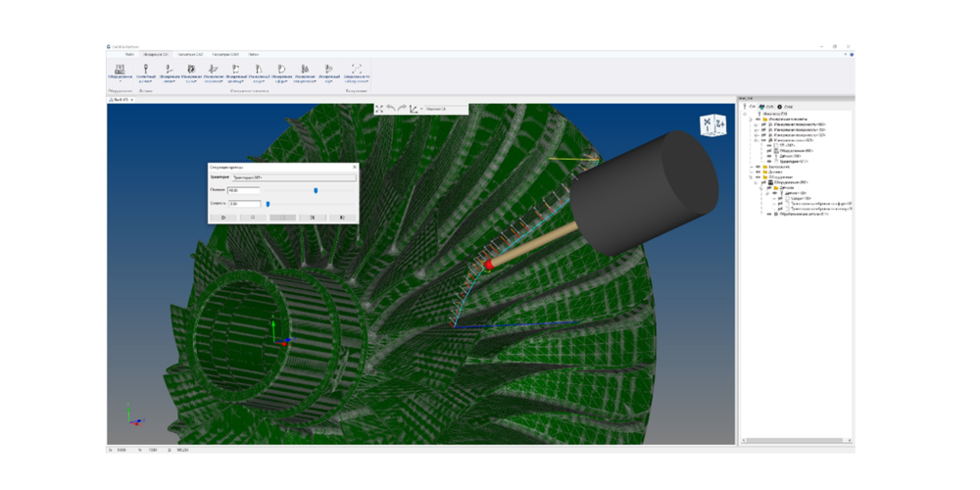Click the redo arrow in viewport toolbar
Image resolution: width=980 pixels, height=490 pixels.
click(x=402, y=109)
